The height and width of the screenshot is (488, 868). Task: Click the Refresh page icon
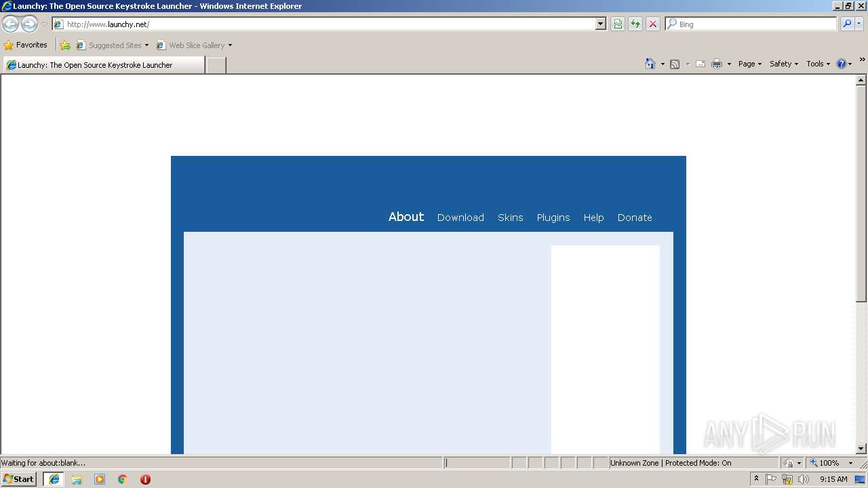pyautogui.click(x=635, y=24)
